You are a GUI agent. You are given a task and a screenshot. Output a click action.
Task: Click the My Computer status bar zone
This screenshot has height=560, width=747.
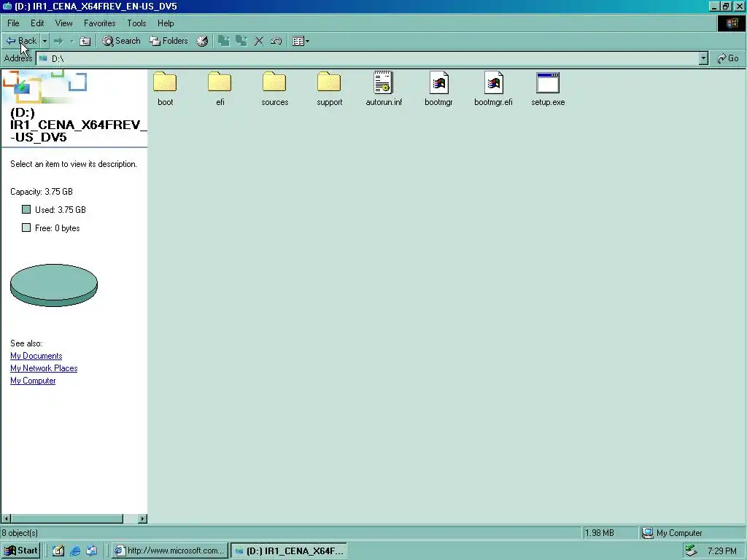[692, 533]
